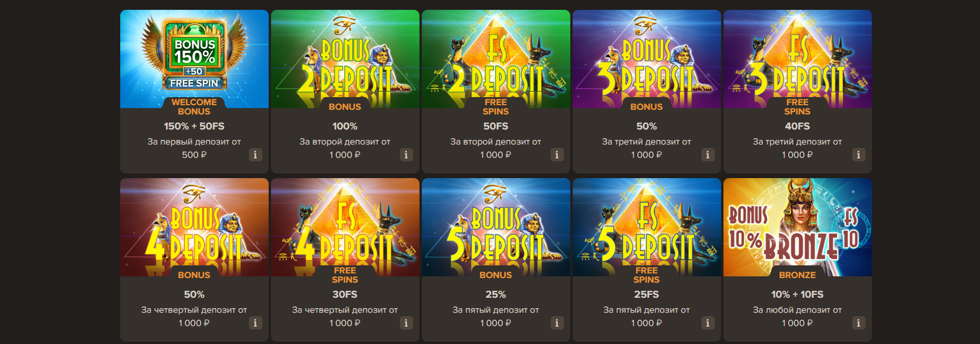Open the Bonus 10% Bronze banner
The height and width of the screenshot is (344, 980).
click(x=797, y=227)
